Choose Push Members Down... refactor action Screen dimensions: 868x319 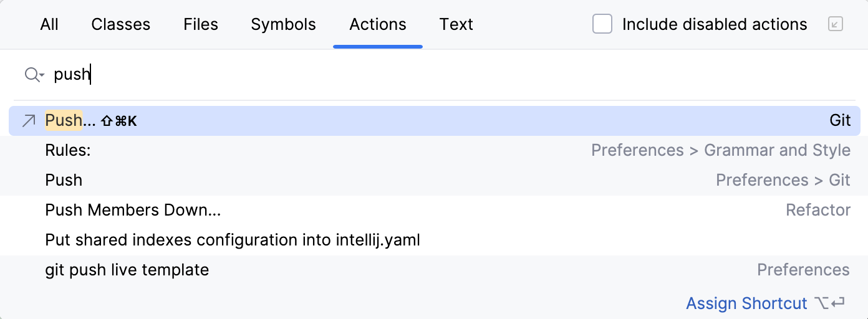133,210
